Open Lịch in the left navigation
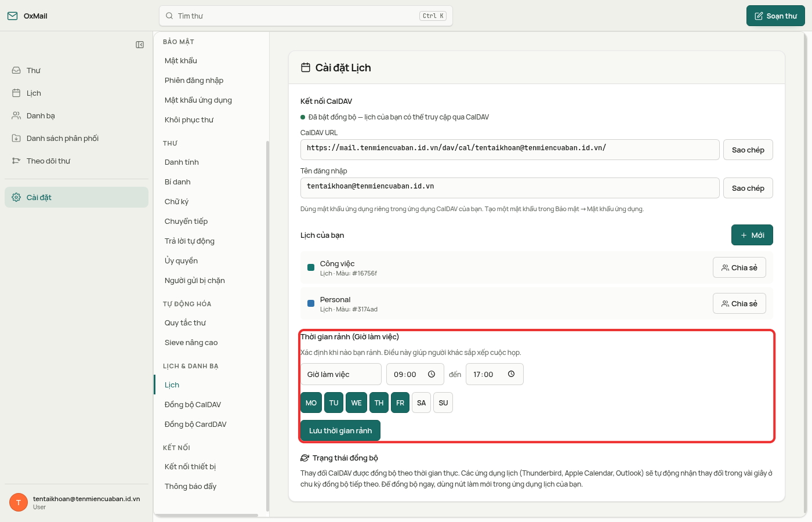 [x=77, y=93]
